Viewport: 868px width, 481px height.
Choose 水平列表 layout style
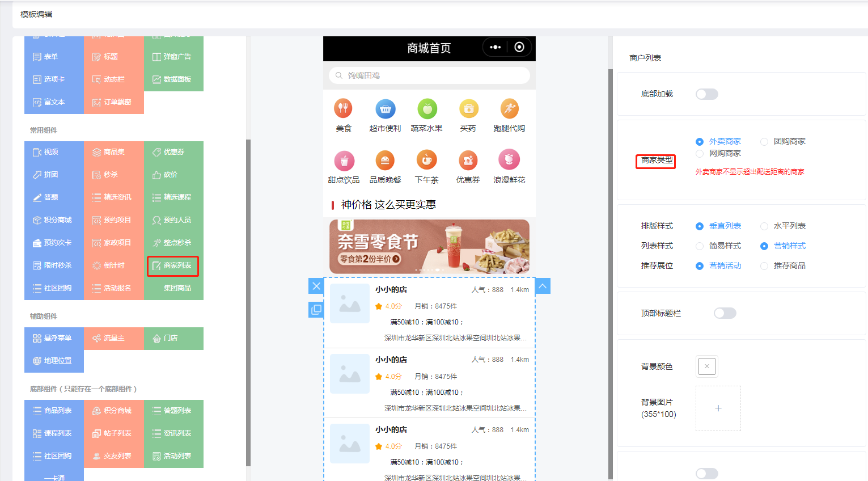(x=783, y=226)
